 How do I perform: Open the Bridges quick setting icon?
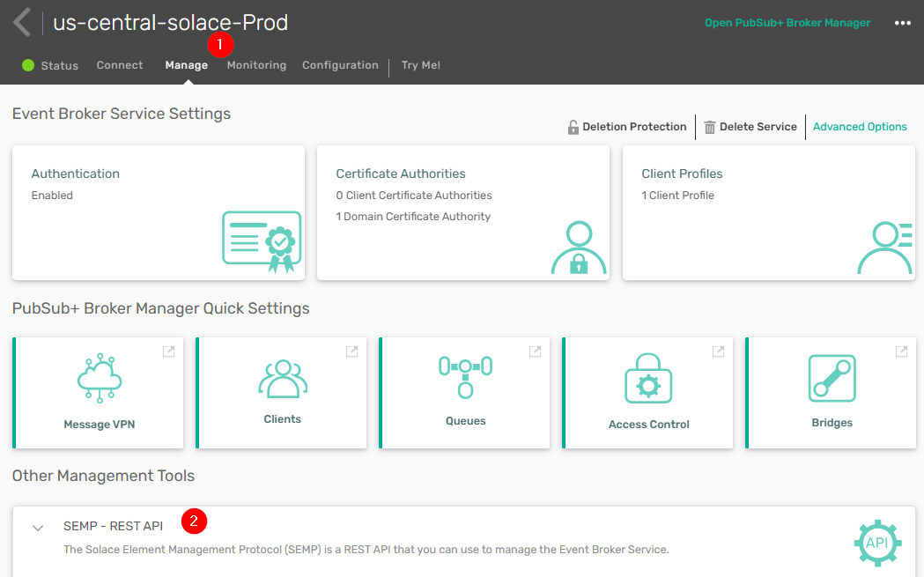(832, 378)
